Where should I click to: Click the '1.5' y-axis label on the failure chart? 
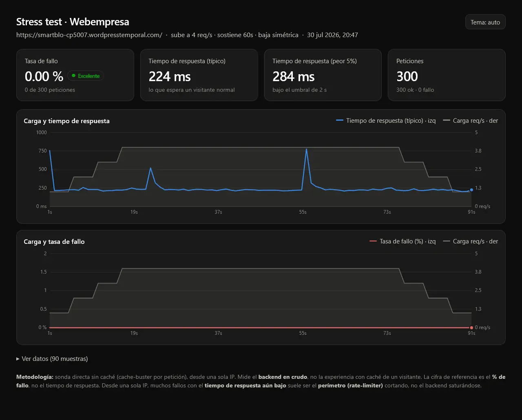pyautogui.click(x=43, y=272)
